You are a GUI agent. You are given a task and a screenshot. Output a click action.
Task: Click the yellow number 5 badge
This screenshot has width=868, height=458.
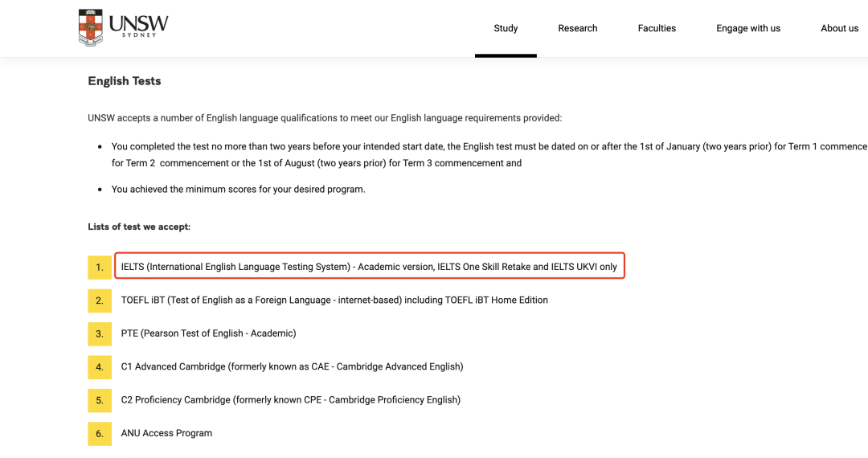click(100, 400)
